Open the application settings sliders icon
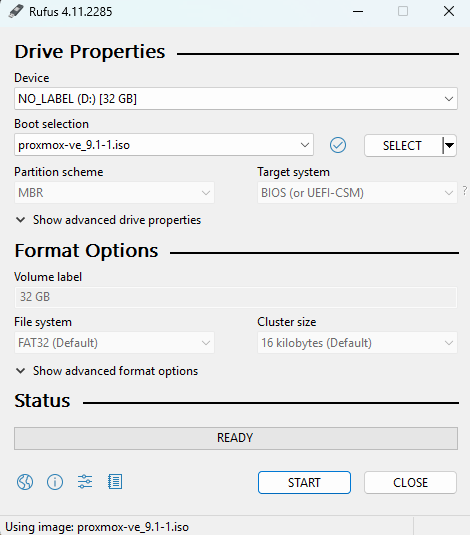 coord(85,482)
